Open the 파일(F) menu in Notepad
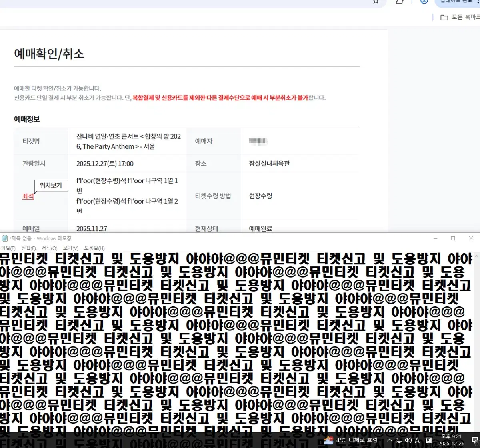Viewport: 480px width, 448px height. (8, 248)
